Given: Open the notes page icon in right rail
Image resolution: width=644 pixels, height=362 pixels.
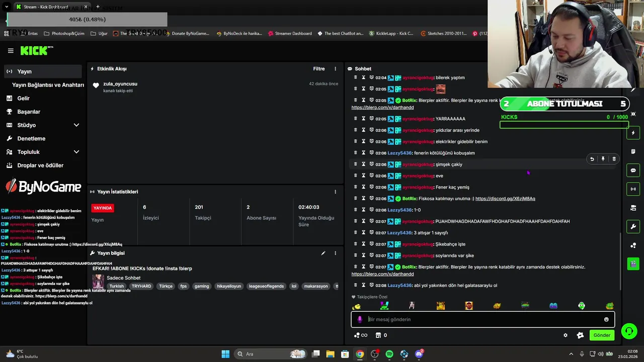Looking at the screenshot, I should click(633, 151).
